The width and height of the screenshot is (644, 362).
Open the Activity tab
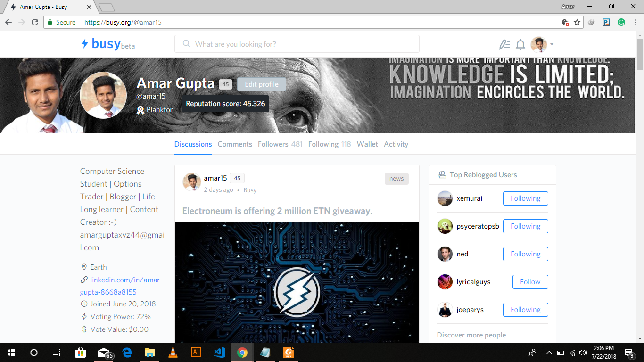tap(396, 144)
